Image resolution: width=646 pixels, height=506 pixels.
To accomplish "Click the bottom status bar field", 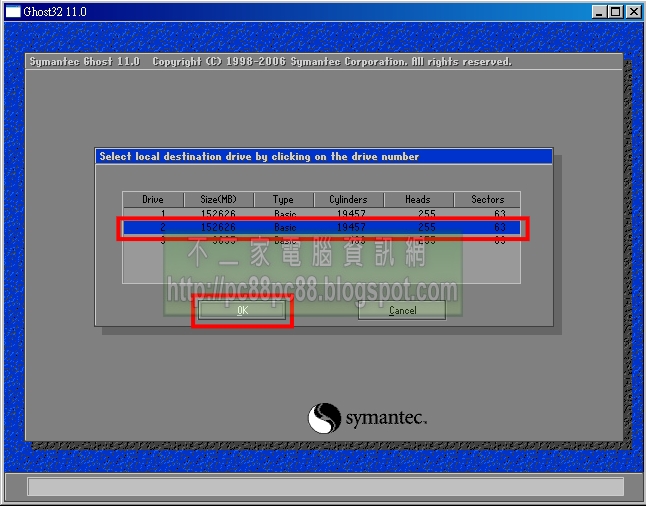I will click(x=325, y=487).
